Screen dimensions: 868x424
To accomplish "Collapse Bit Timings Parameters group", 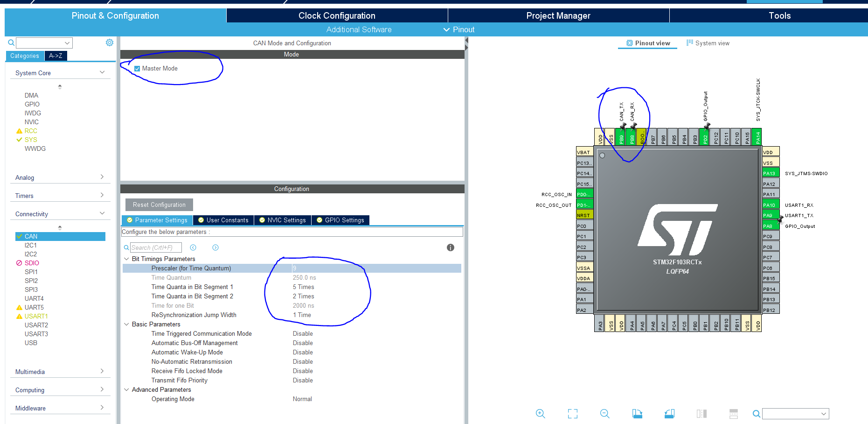I will (x=126, y=259).
